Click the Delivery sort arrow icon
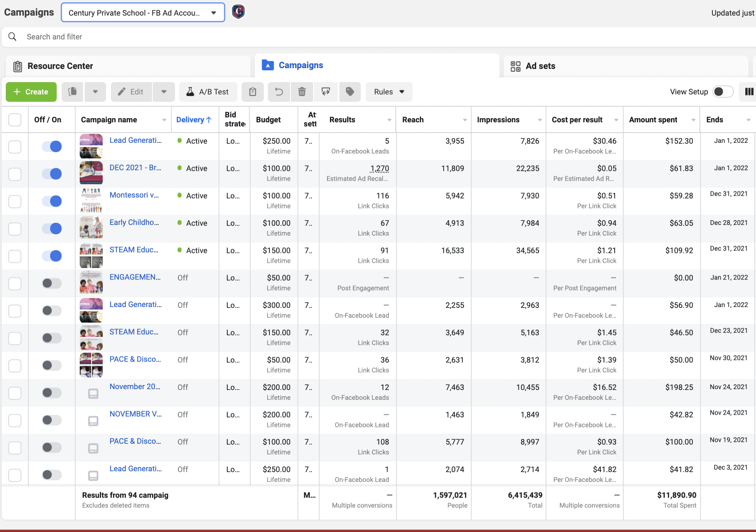Viewport: 756px width, 532px height. click(x=209, y=120)
